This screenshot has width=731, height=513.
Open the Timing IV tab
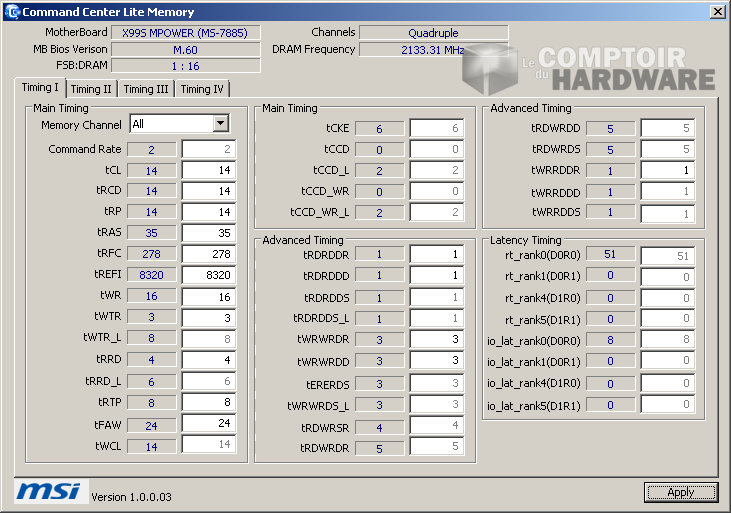point(202,89)
